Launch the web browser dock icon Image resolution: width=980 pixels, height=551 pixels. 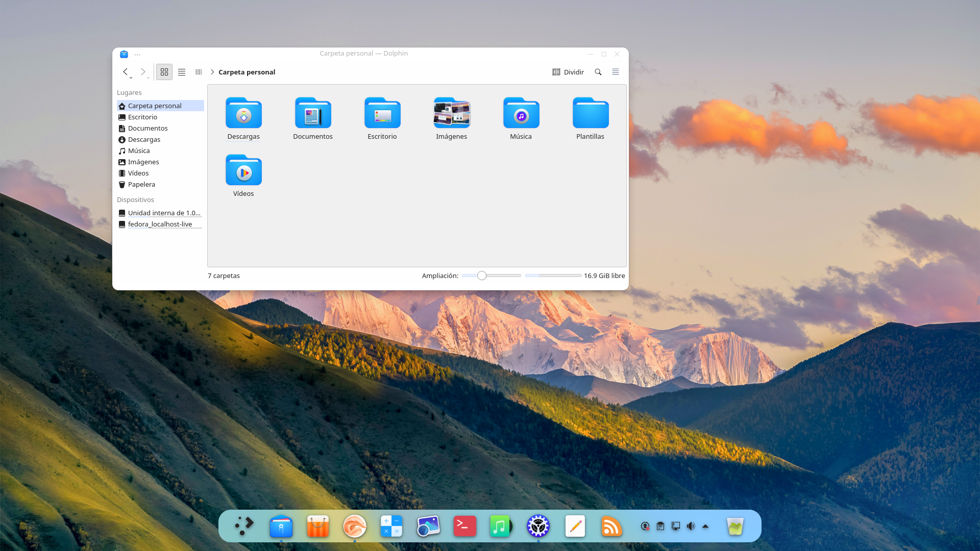(x=355, y=526)
